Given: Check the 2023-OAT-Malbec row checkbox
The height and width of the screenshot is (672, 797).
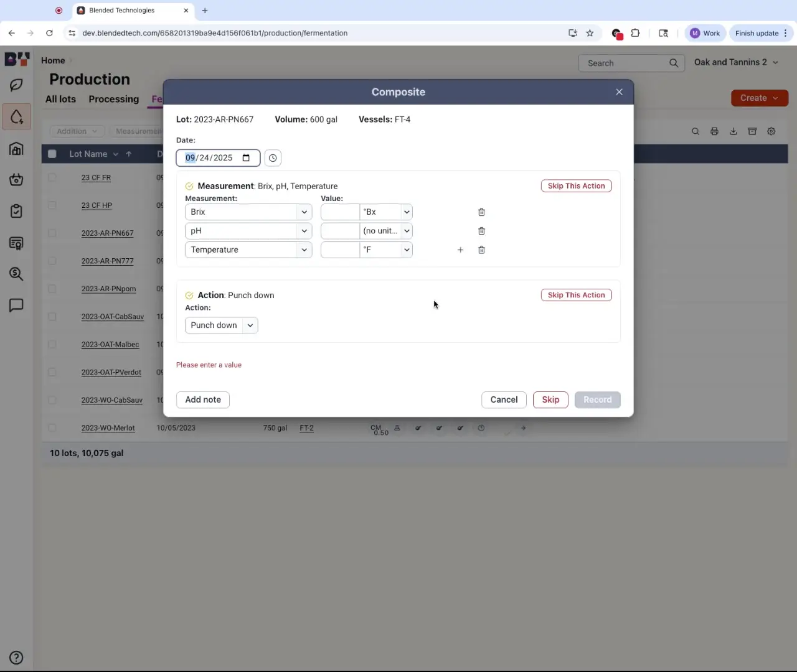Looking at the screenshot, I should [x=52, y=344].
